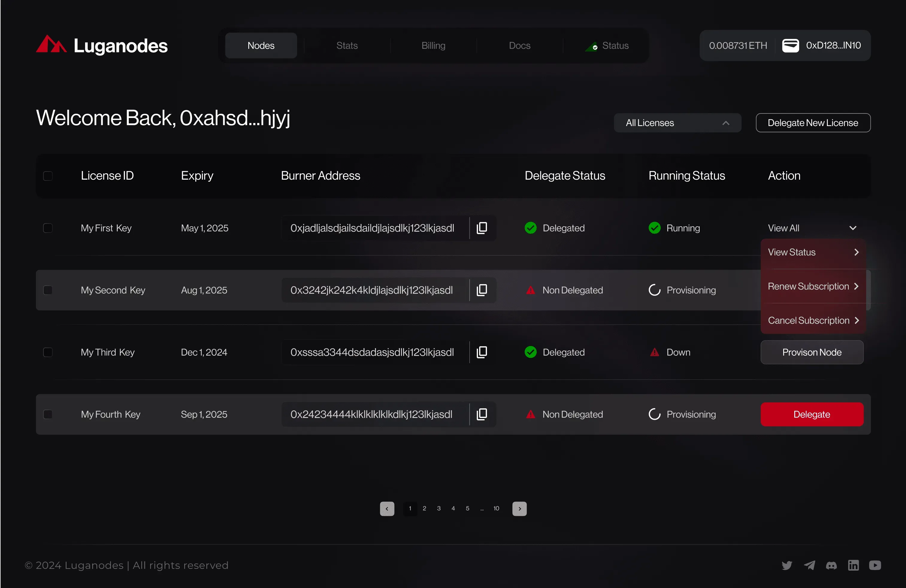Open the Telegram link in footer

click(x=809, y=565)
